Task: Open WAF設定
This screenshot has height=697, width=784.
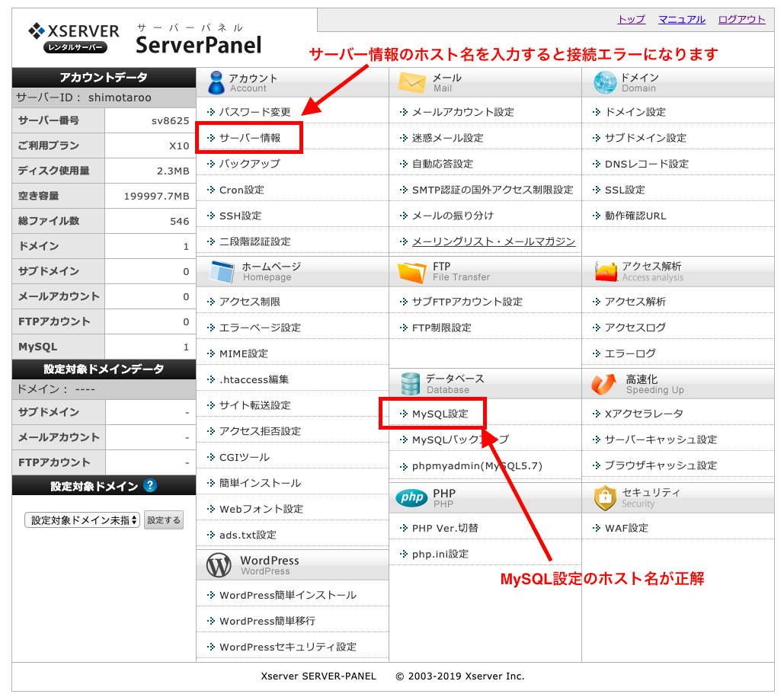Action: pyautogui.click(x=626, y=528)
